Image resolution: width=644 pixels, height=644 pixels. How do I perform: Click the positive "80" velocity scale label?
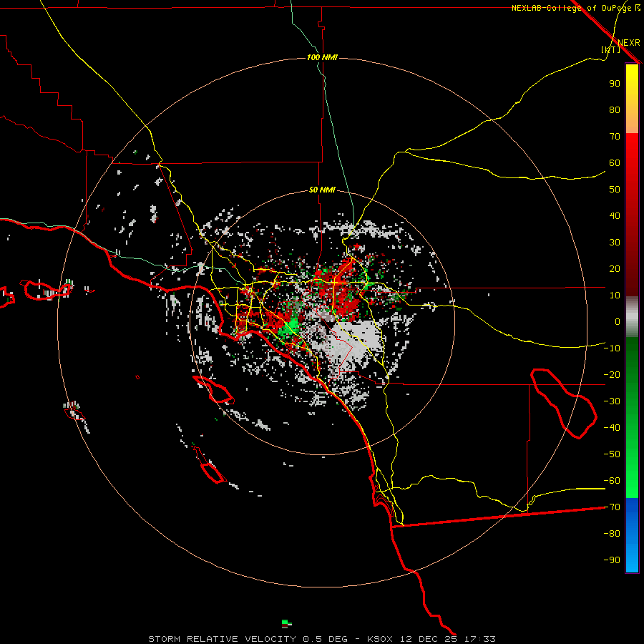[615, 110]
